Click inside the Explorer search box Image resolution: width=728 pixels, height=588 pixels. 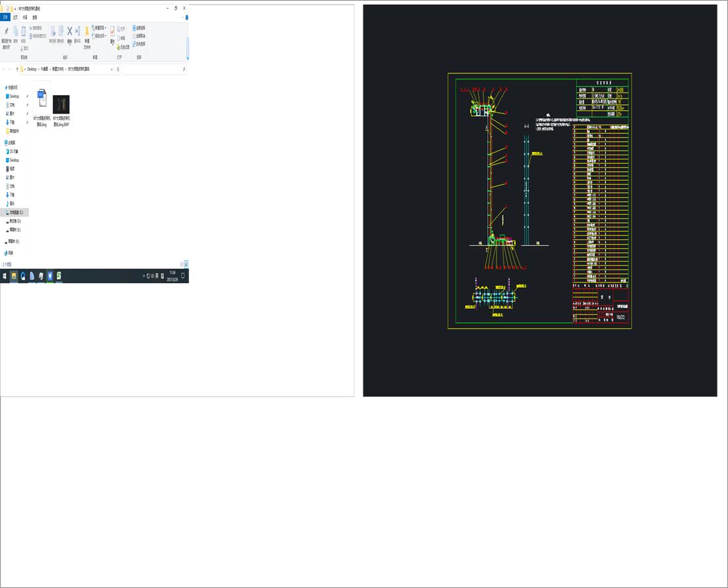pos(155,69)
